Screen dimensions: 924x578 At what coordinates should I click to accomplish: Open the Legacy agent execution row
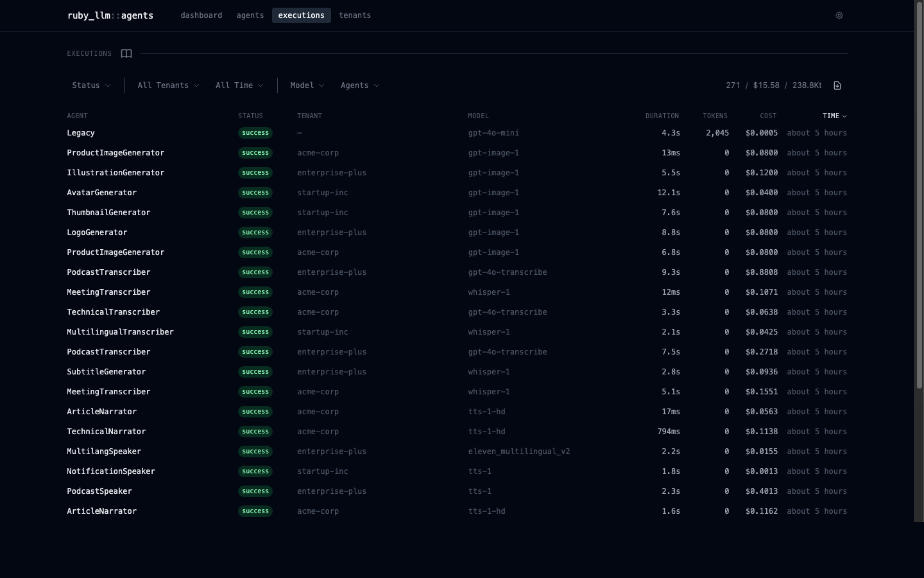click(x=457, y=133)
